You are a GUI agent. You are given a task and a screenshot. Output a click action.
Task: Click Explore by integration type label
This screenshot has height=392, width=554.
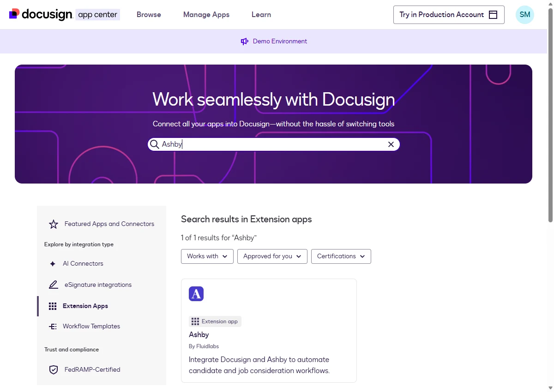79,244
